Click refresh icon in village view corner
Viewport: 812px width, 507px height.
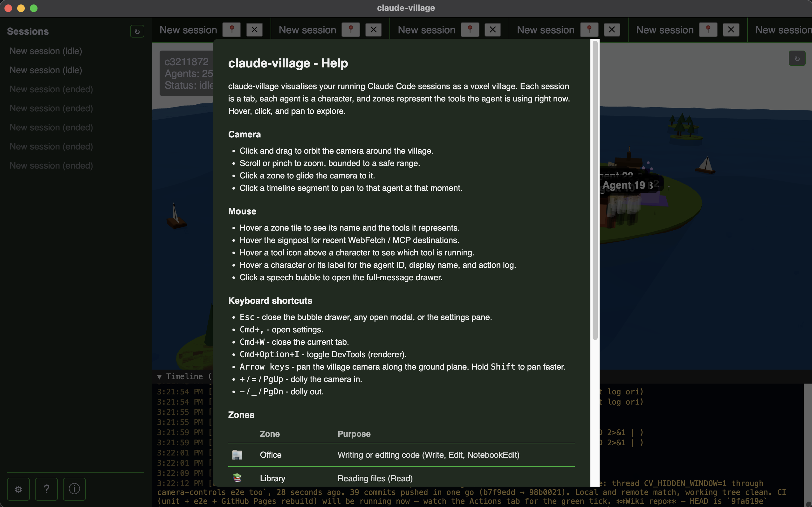tap(797, 59)
